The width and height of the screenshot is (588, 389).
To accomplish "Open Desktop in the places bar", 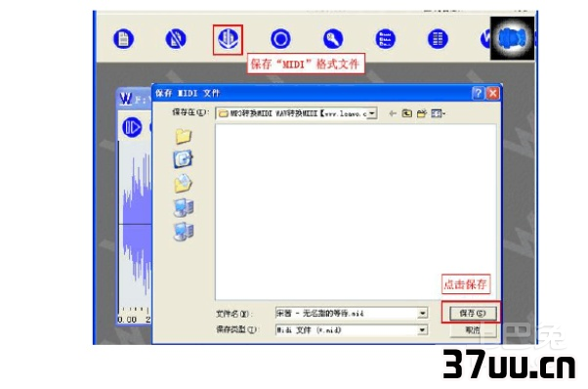I will pyautogui.click(x=183, y=159).
